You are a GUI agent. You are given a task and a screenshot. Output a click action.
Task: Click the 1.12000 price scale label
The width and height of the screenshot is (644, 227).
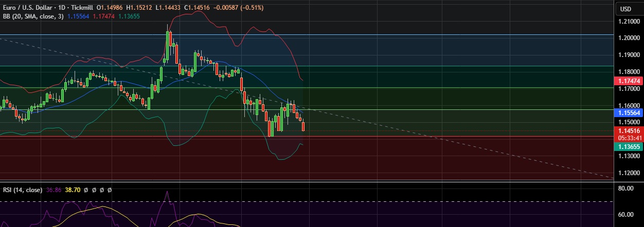pos(628,173)
